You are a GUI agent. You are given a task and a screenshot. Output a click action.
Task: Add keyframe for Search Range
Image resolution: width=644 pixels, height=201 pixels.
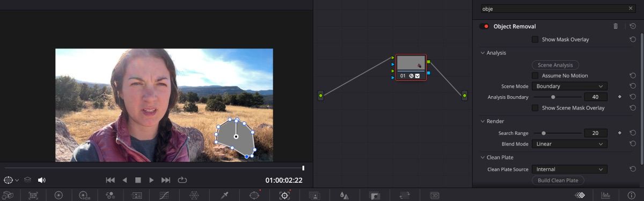[x=620, y=133]
